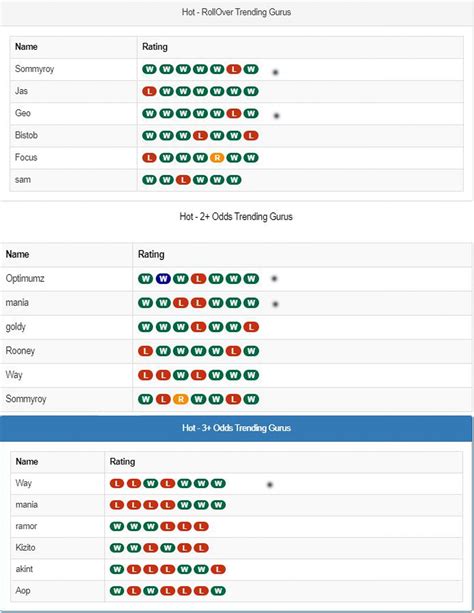Viewport: 474px width, 613px height.
Task: Click the star icon beside Optimumz's rating
Action: 274,279
